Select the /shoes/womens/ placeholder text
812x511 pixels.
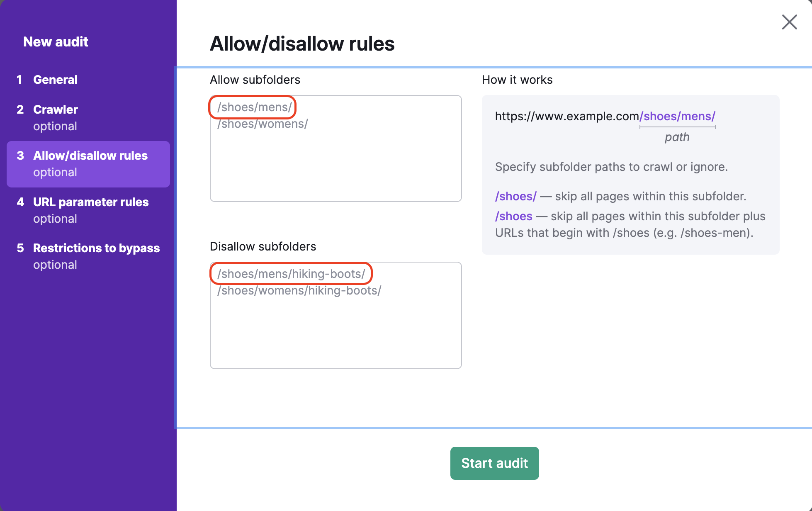[x=263, y=124]
